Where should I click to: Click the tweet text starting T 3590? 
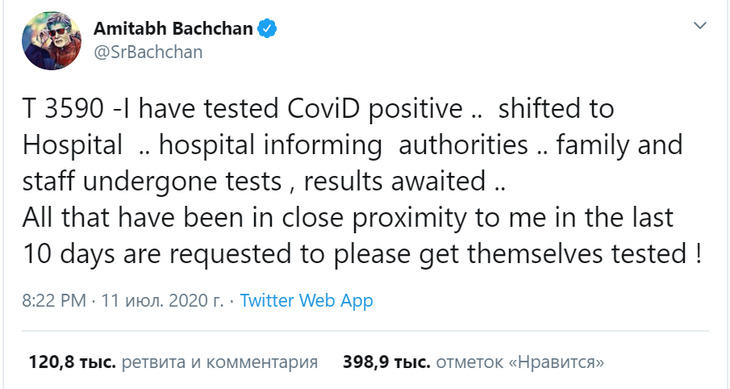tap(362, 181)
